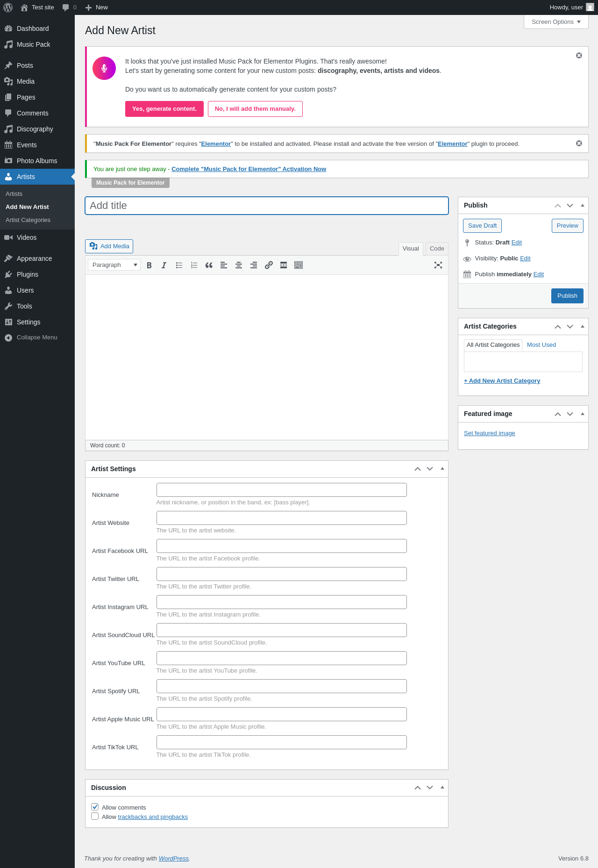
Task: Switch to the Code editor tab
Action: [437, 249]
